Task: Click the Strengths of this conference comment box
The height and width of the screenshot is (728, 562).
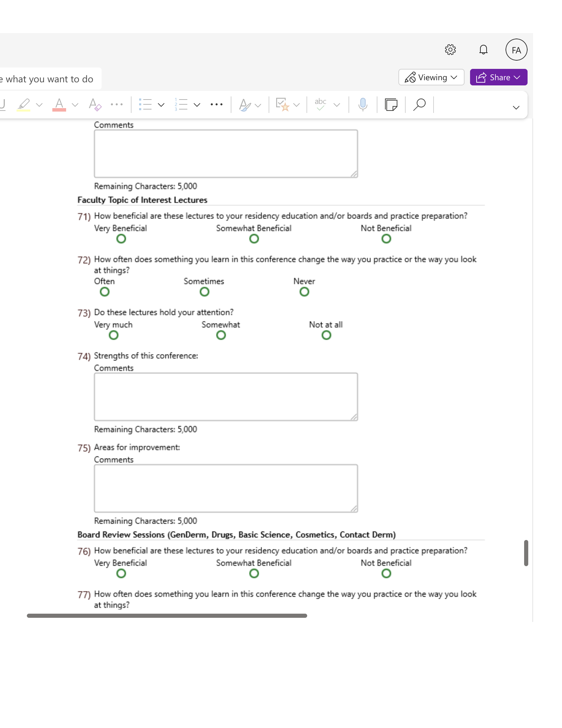Action: click(x=226, y=397)
